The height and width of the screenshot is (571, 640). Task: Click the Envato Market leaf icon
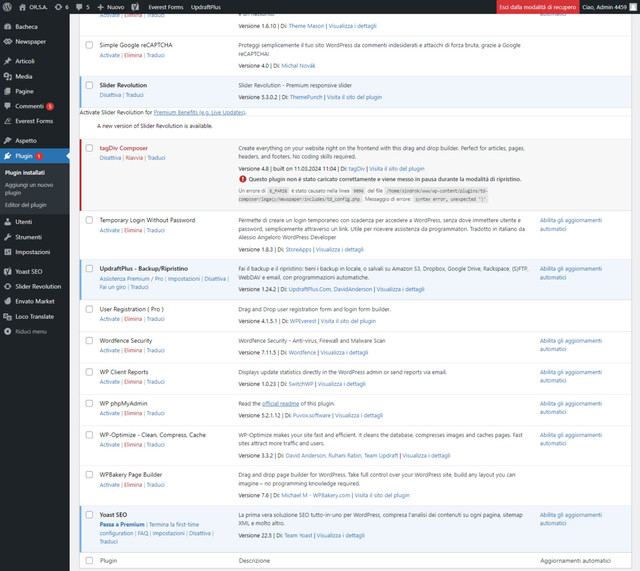8,301
